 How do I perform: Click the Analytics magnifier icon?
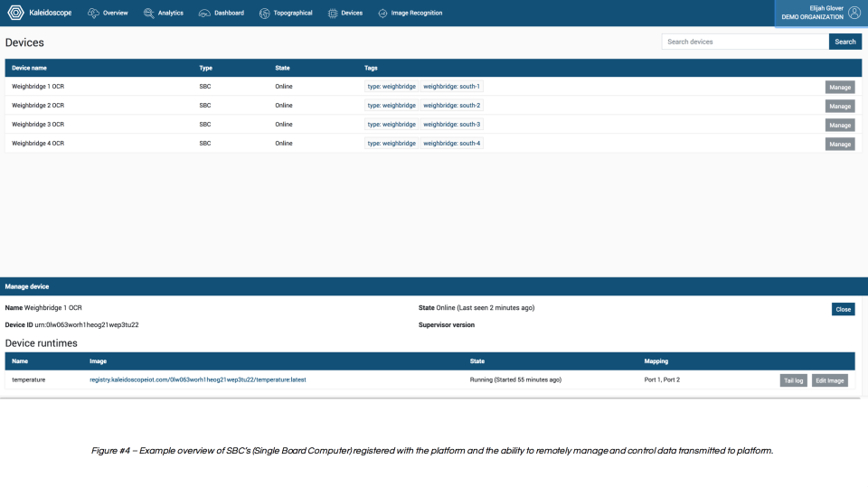[149, 14]
